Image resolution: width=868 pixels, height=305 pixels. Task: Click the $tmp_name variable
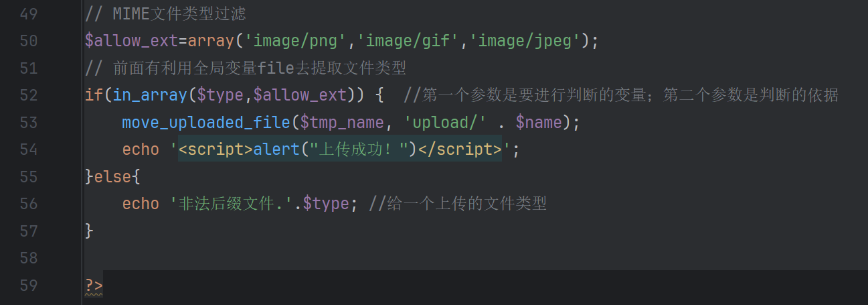coord(343,123)
